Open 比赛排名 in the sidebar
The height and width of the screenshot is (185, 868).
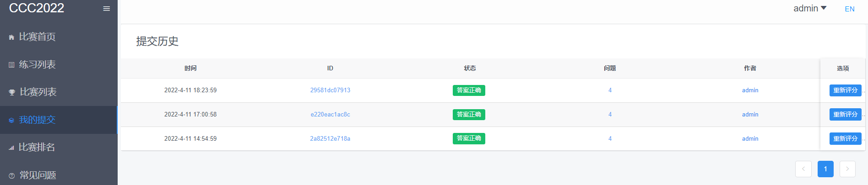pyautogui.click(x=37, y=148)
